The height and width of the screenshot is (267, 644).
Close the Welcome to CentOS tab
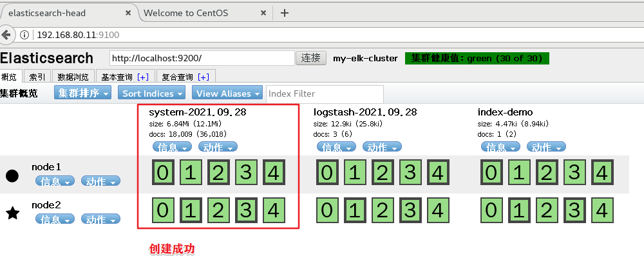[263, 13]
